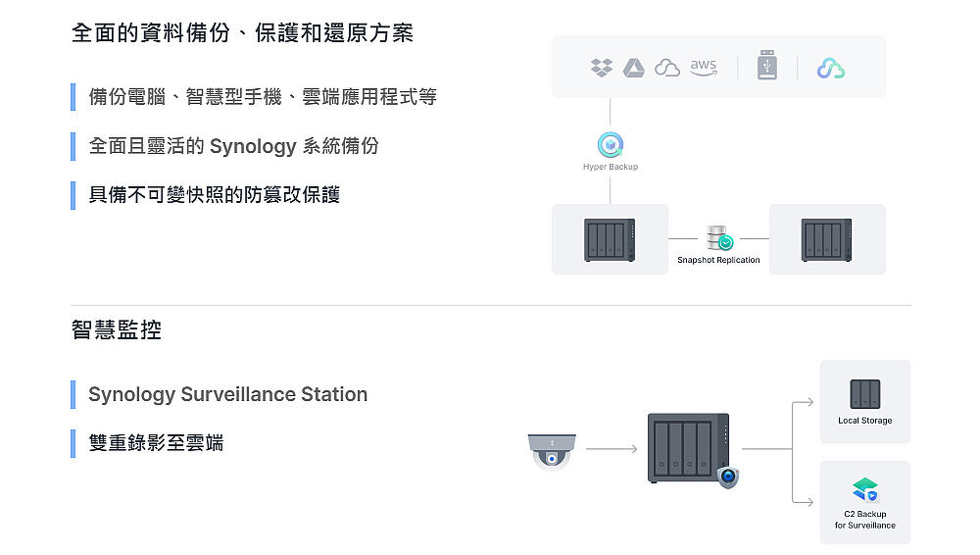
Task: Select the Snapshot Replication icon
Action: point(718,238)
